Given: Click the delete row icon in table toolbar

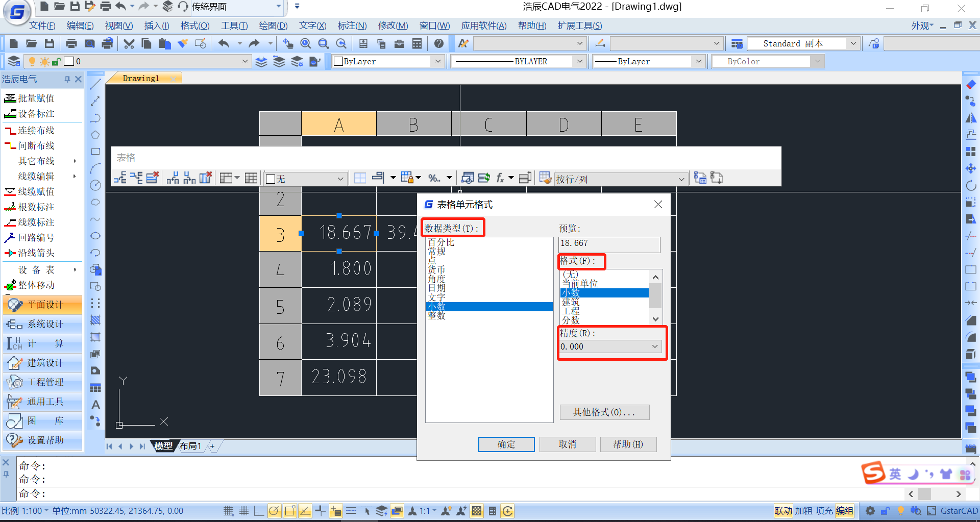Looking at the screenshot, I should (x=153, y=178).
